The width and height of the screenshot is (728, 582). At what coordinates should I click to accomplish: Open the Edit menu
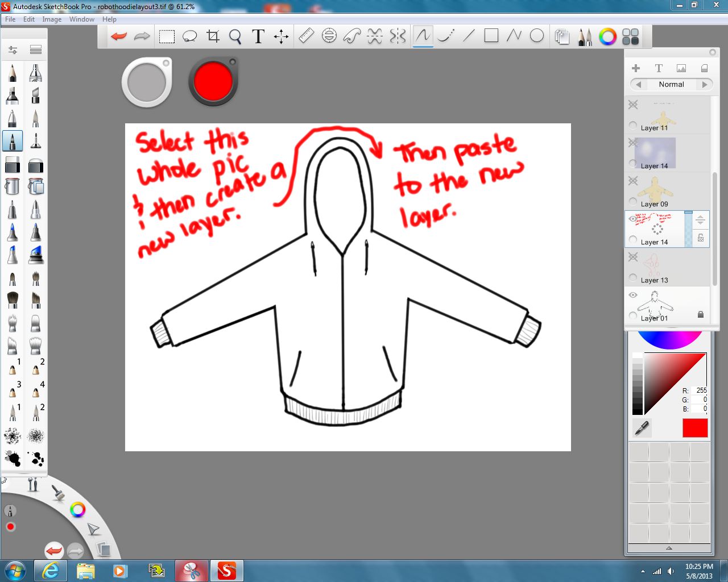(x=28, y=19)
